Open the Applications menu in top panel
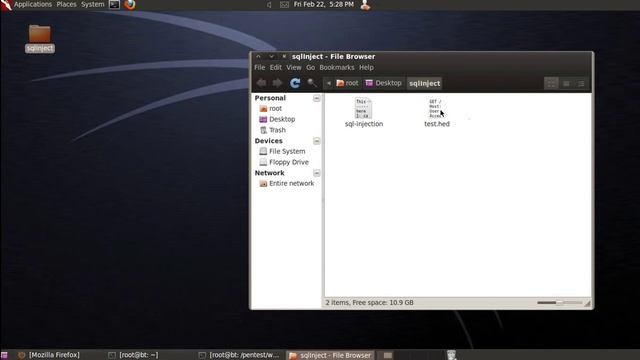The image size is (640, 360). coord(33,4)
